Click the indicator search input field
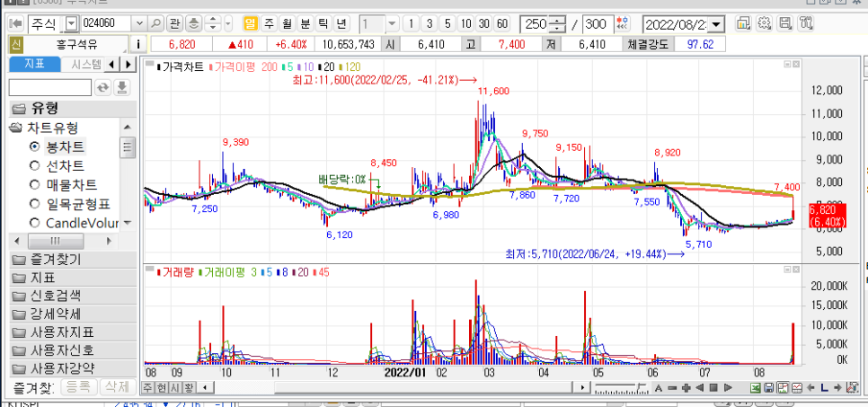This screenshot has width=868, height=407. coord(50,87)
